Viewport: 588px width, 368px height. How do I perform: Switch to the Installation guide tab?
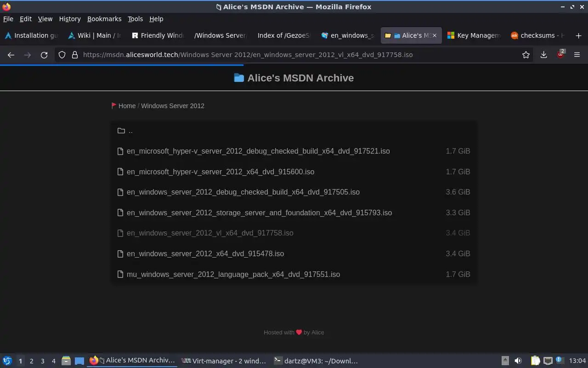click(31, 35)
